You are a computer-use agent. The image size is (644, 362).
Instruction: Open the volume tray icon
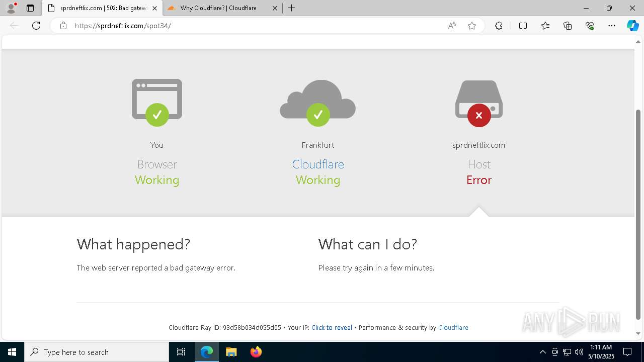pos(579,352)
